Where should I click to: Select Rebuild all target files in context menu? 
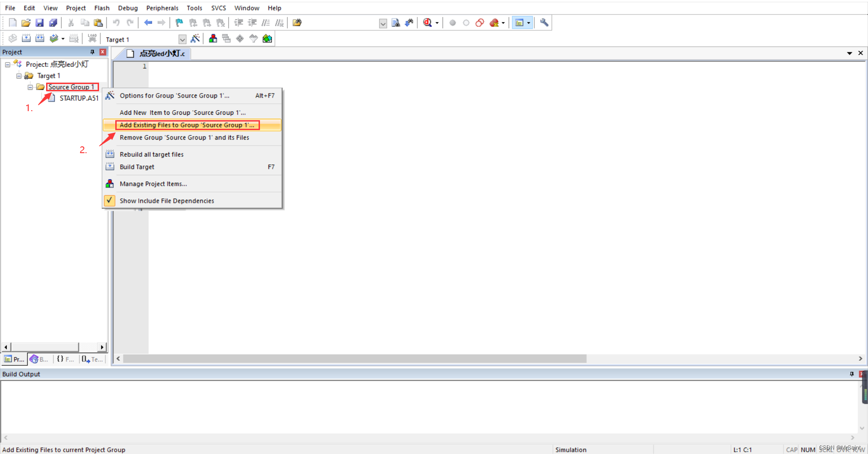(192, 154)
